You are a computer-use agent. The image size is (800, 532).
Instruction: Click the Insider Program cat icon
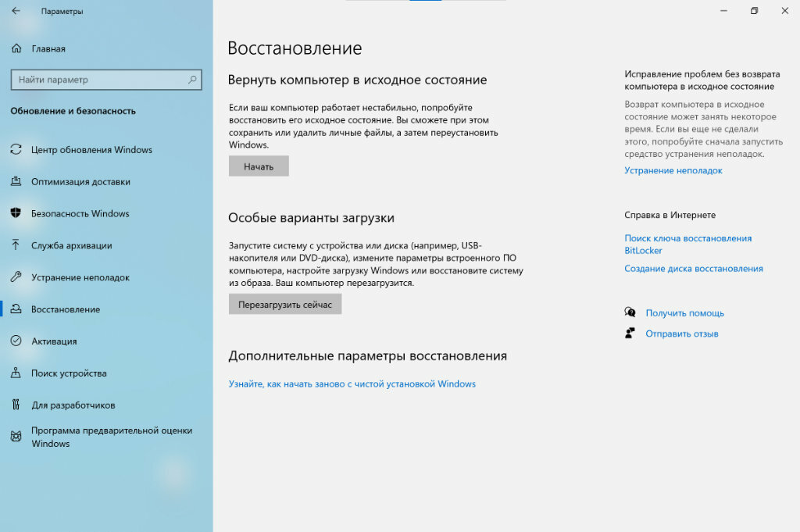tap(16, 437)
